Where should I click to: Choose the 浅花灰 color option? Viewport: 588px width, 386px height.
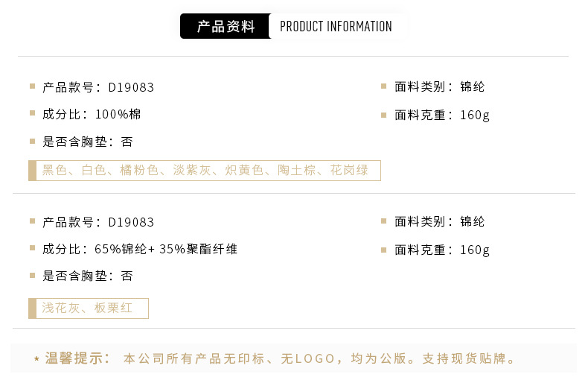(x=61, y=308)
